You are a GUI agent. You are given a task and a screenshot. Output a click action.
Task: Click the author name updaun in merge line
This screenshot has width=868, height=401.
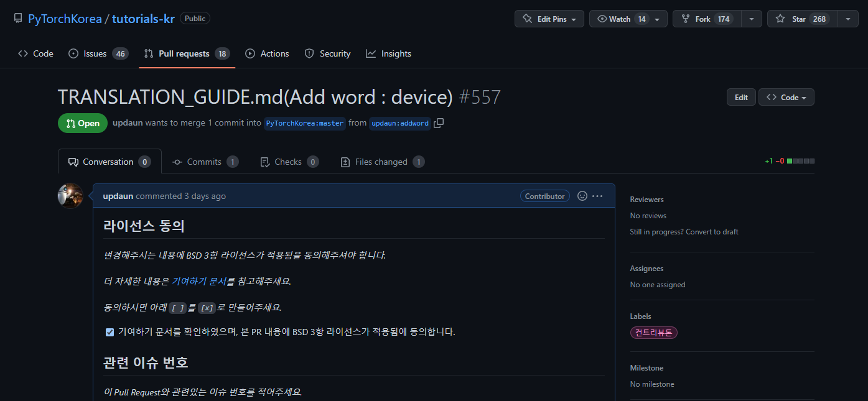point(128,123)
